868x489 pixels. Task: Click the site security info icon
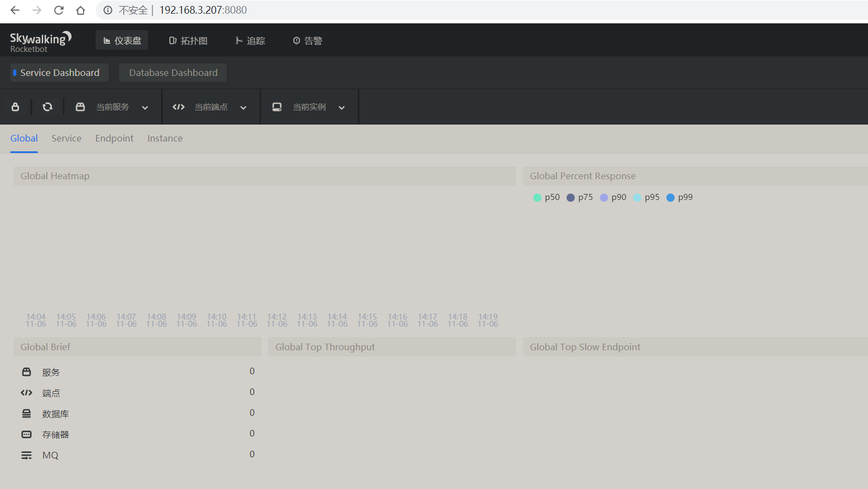pyautogui.click(x=108, y=10)
